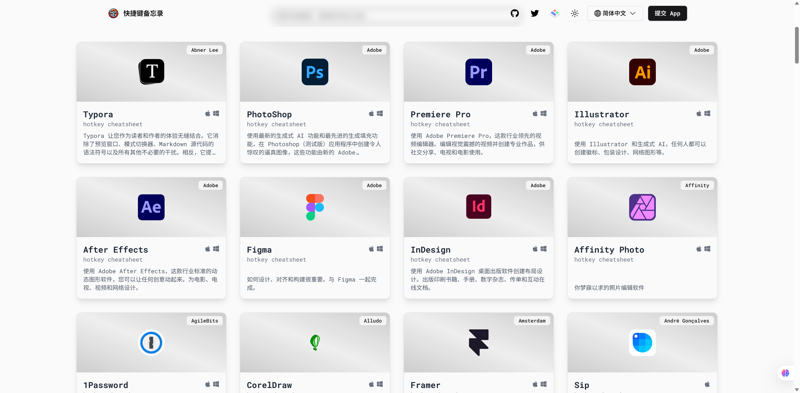This screenshot has height=393, width=800.
Task: Open the 简体中文 language dropdown
Action: point(615,13)
